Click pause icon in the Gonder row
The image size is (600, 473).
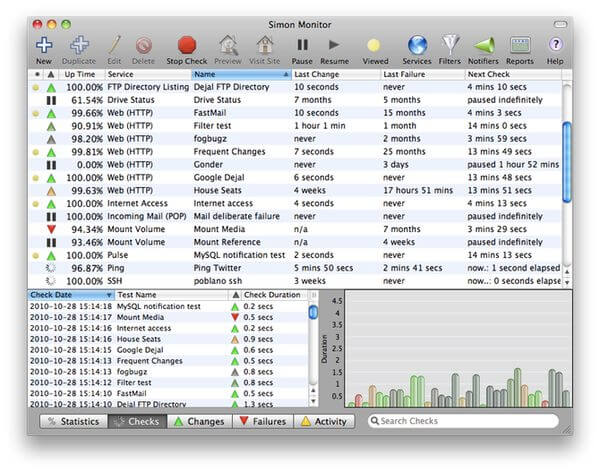51,165
